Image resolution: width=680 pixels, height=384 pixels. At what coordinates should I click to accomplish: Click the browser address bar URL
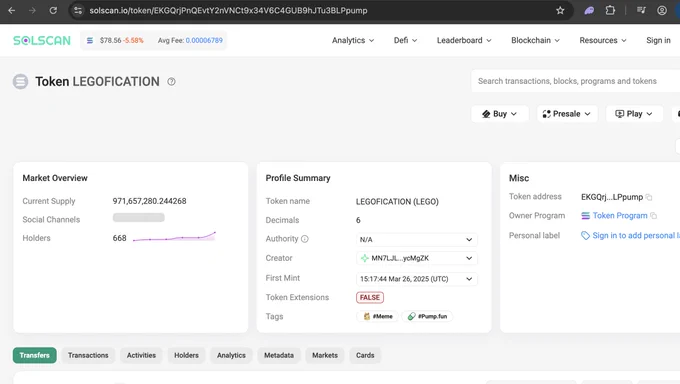(x=228, y=10)
